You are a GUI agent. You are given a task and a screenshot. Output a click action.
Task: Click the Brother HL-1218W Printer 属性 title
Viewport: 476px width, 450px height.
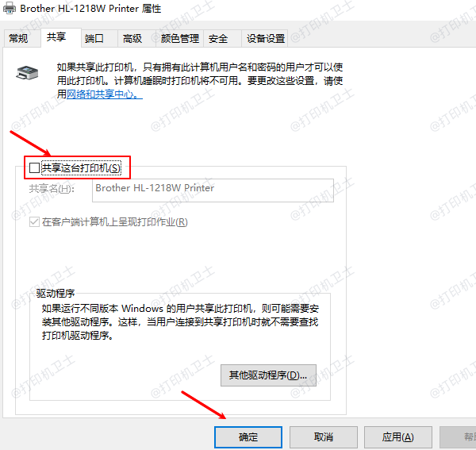point(90,8)
